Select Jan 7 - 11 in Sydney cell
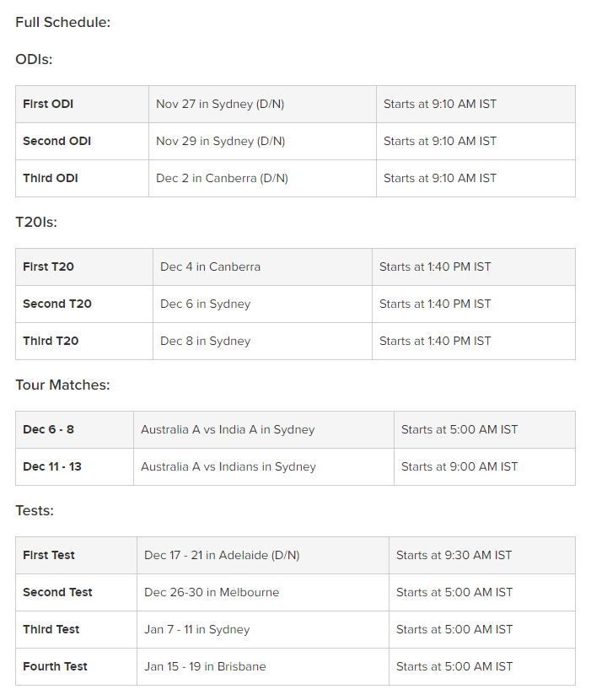This screenshot has height=700, width=591. (x=196, y=630)
